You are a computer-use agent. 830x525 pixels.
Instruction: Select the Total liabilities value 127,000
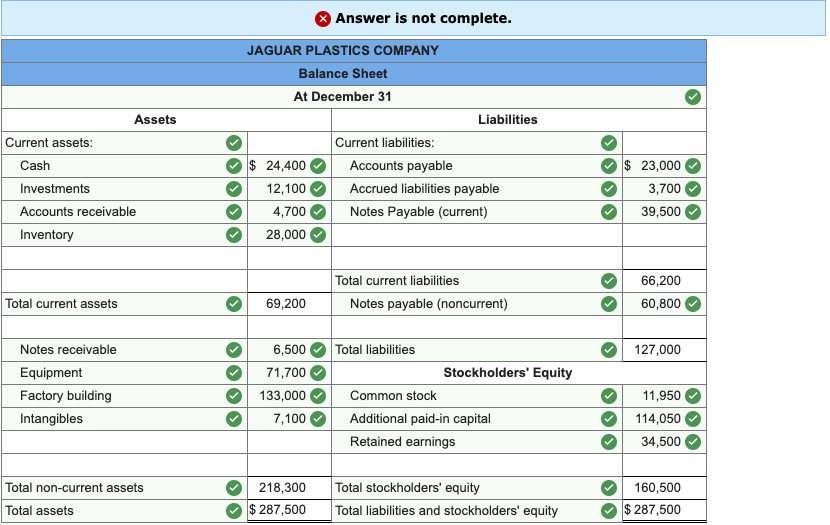coord(657,350)
